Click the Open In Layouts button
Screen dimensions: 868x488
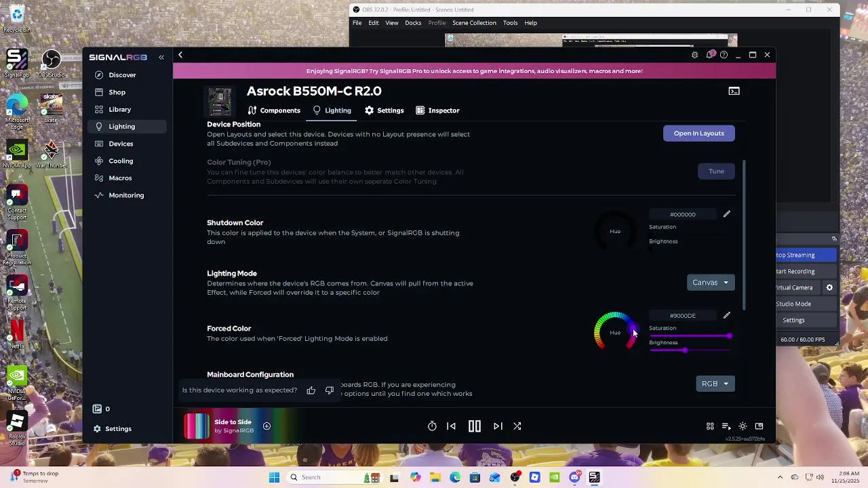[x=698, y=134]
